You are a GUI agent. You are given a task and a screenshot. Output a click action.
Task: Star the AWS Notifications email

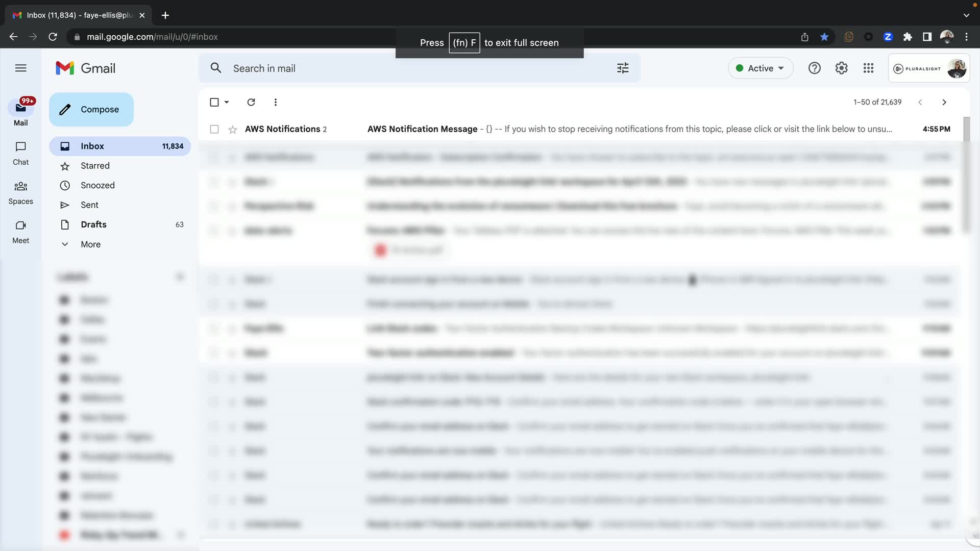click(233, 129)
